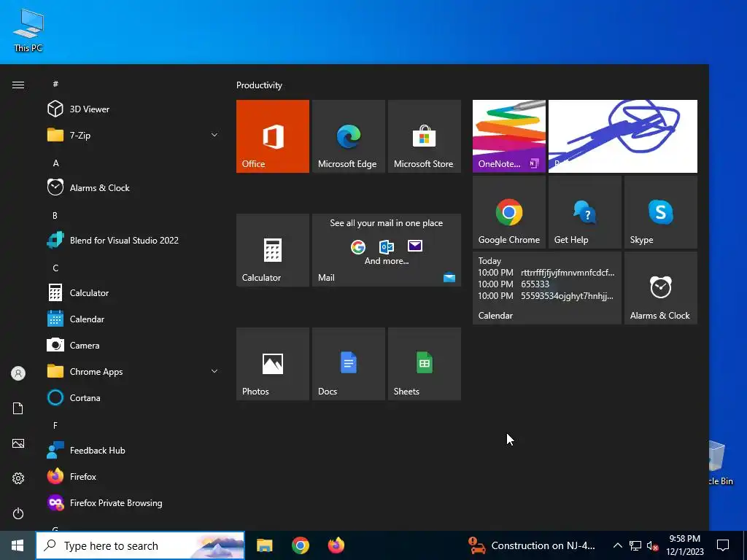The height and width of the screenshot is (560, 747).
Task: Select the Productivity group title
Action: point(259,85)
